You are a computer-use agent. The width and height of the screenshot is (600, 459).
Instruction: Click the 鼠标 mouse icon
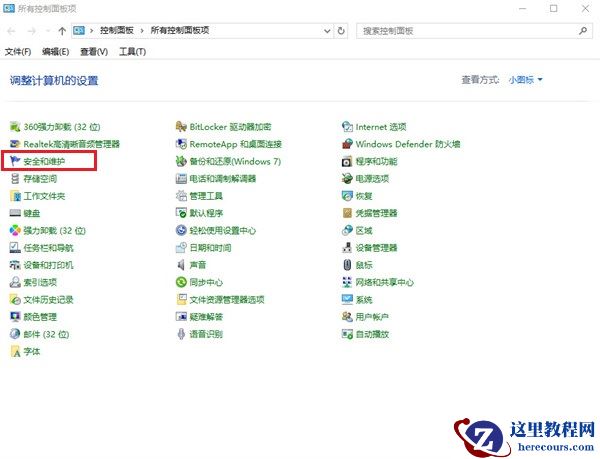pyautogui.click(x=347, y=265)
